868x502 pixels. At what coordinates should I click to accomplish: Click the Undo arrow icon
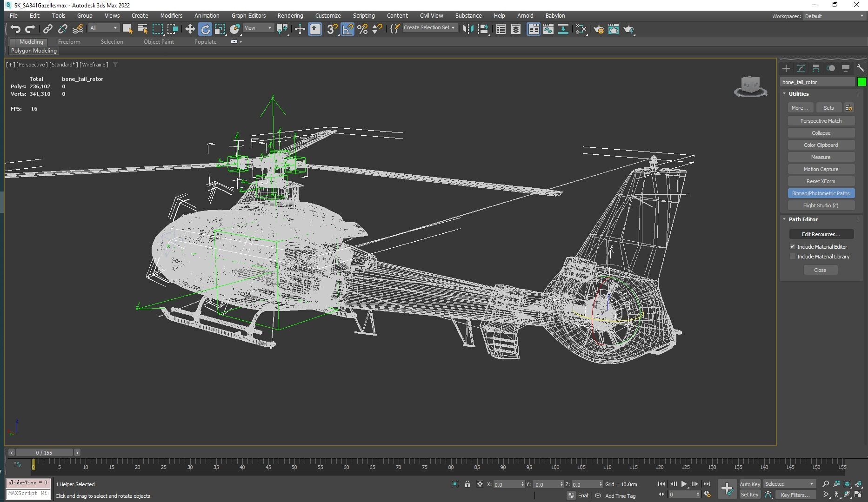pos(15,29)
